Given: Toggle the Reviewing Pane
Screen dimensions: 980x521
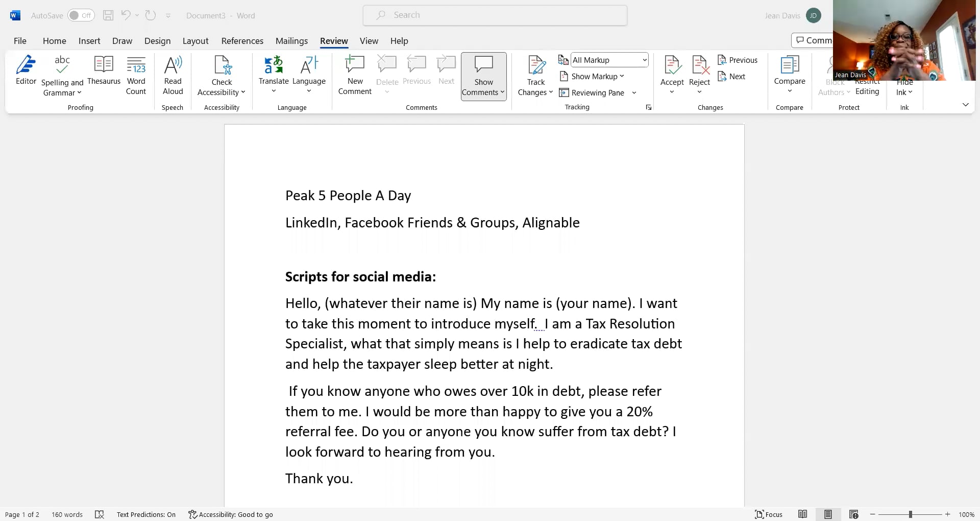Looking at the screenshot, I should (592, 92).
